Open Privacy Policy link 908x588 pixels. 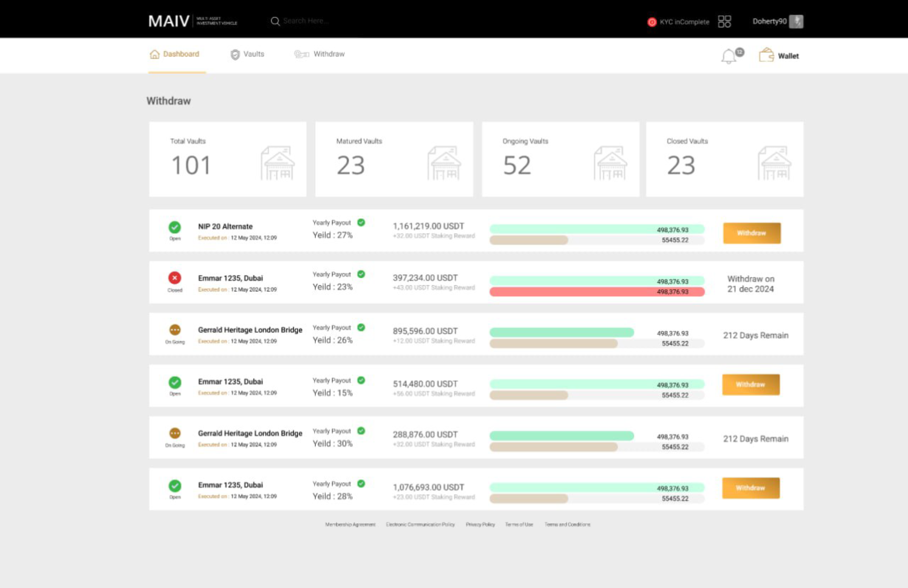click(480, 525)
